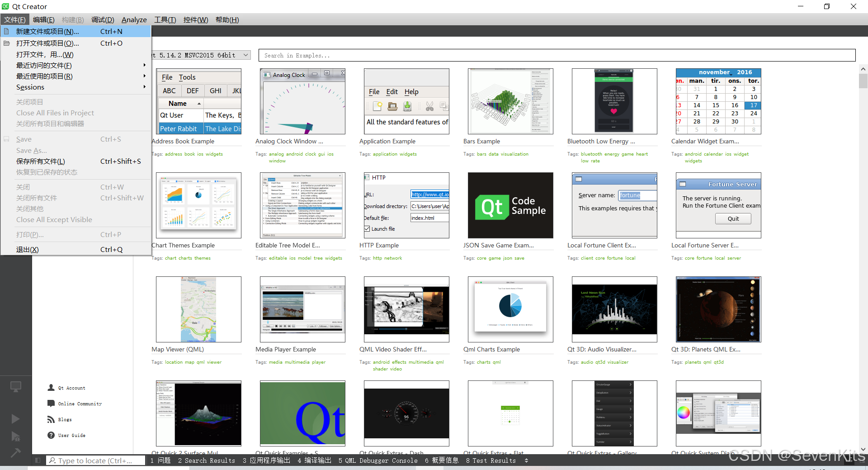
Task: Open the 控件 menu
Action: point(195,19)
